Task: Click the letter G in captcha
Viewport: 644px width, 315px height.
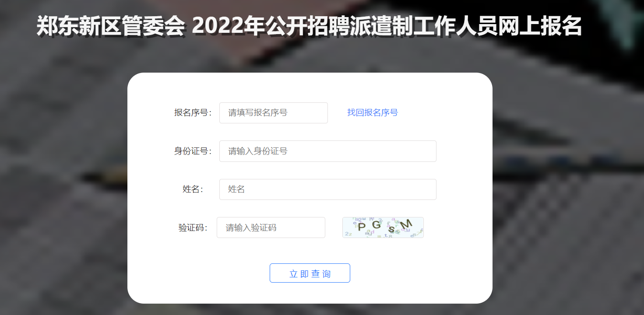Action: (x=376, y=226)
